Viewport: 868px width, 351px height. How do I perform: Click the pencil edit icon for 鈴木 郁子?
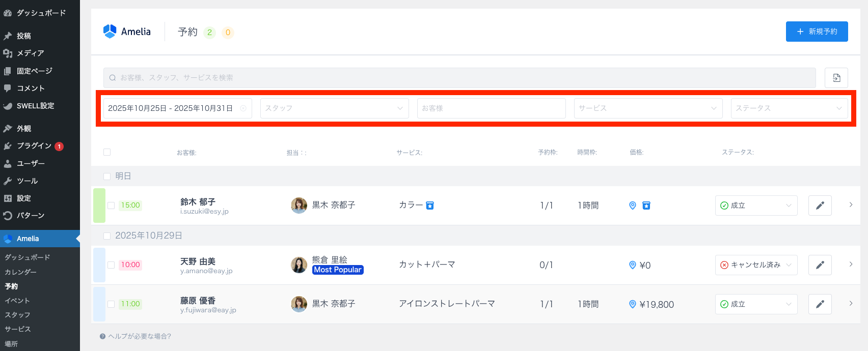(x=820, y=206)
